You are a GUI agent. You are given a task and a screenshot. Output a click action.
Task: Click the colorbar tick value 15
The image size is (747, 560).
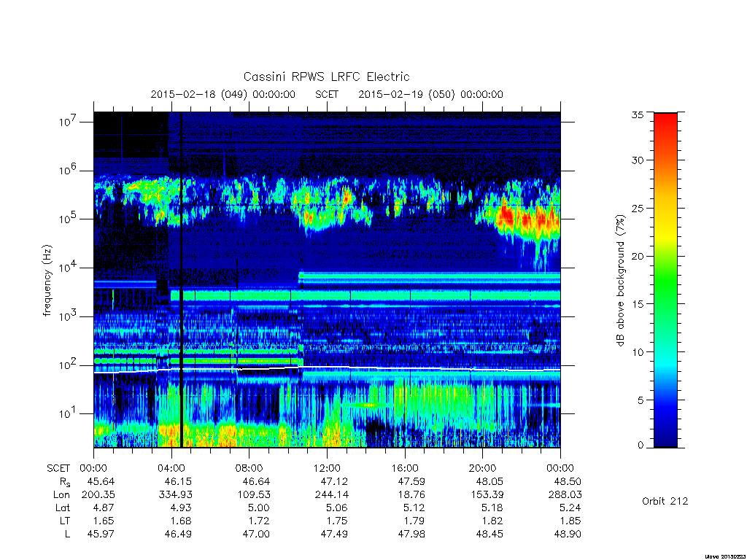pos(637,304)
